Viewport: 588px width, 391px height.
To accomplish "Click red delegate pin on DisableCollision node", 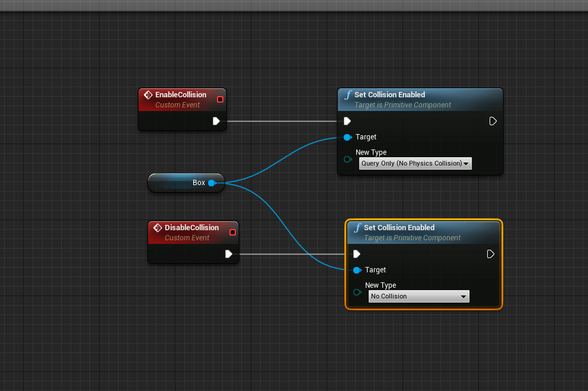I will pos(232,232).
